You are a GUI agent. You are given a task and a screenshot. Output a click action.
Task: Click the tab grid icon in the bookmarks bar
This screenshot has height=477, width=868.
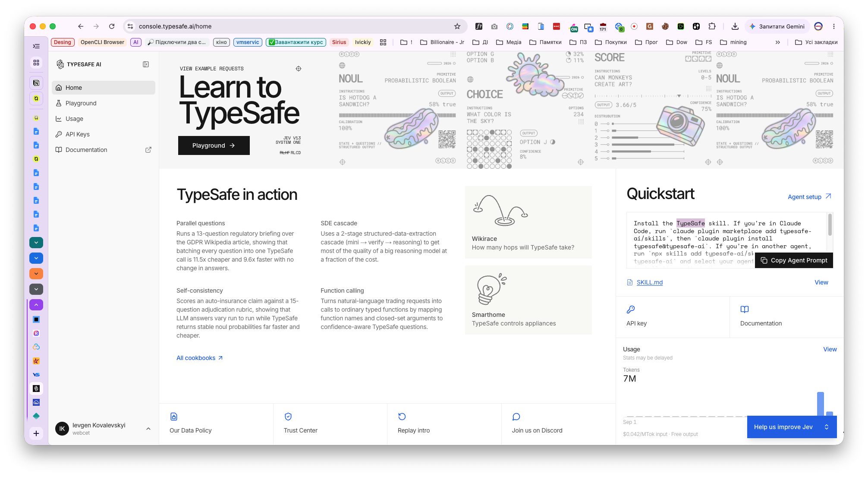pos(383,42)
